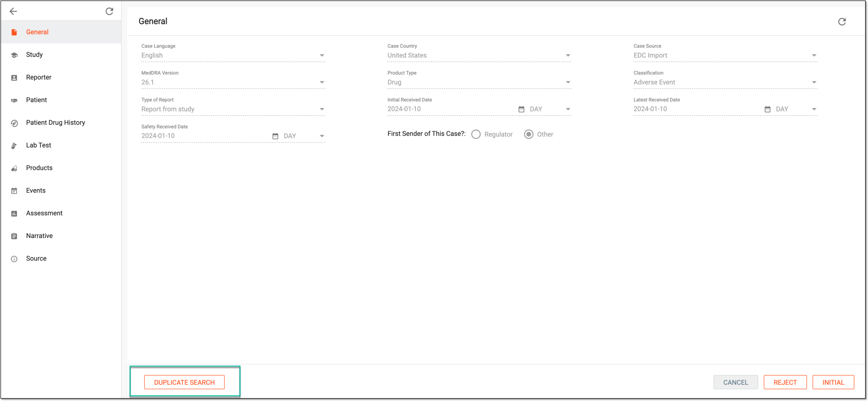
Task: Click the REJECT button
Action: tap(785, 382)
